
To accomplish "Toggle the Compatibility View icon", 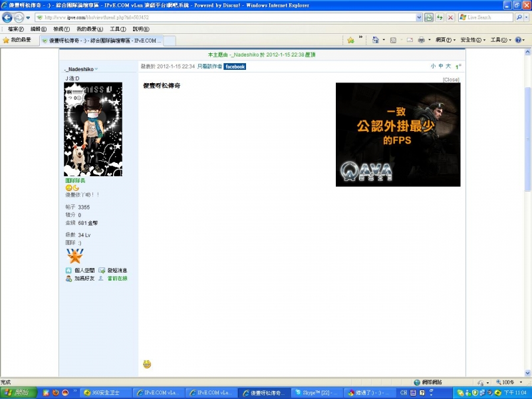I will [x=429, y=17].
